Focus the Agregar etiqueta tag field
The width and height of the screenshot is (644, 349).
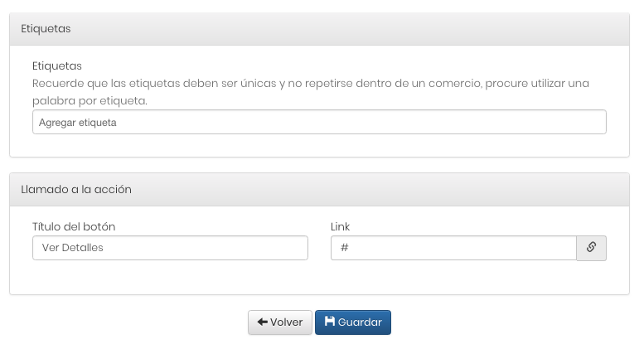(319, 122)
